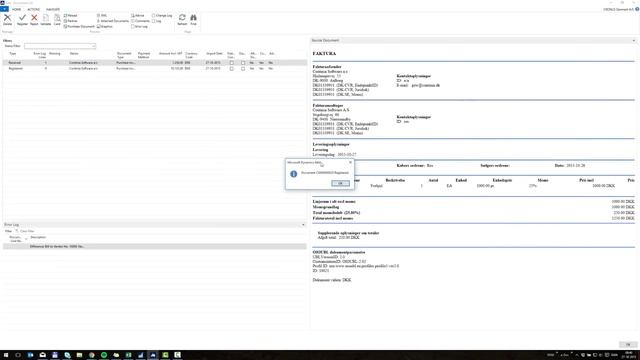Click the Delete icon in the ribbon
640x360 pixels.
coord(7,19)
